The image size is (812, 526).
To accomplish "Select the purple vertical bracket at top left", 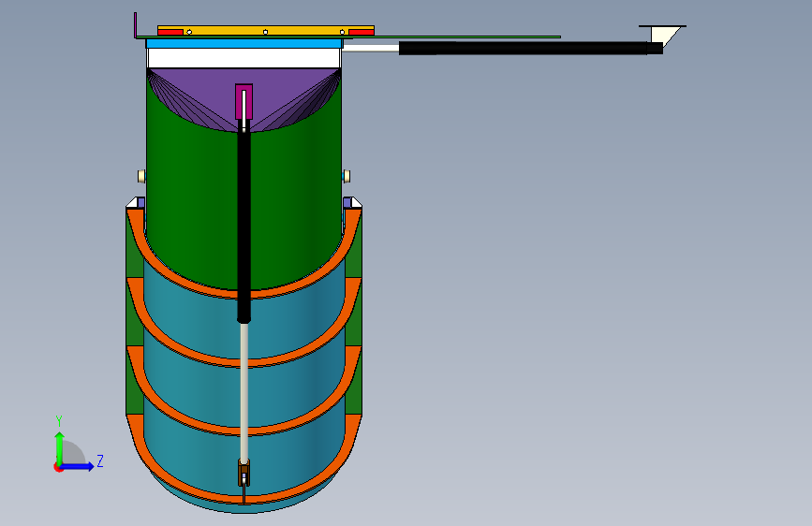I will (135, 25).
